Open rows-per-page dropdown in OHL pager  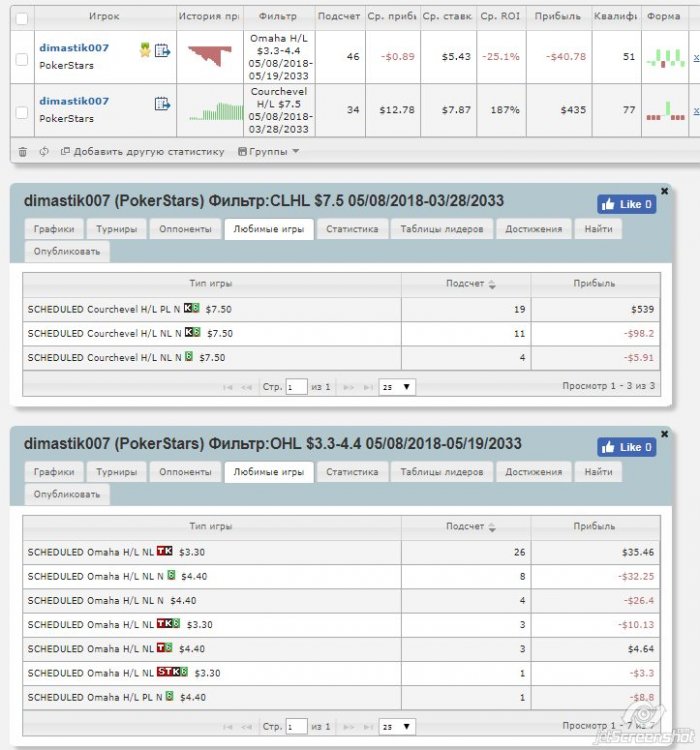[397, 727]
